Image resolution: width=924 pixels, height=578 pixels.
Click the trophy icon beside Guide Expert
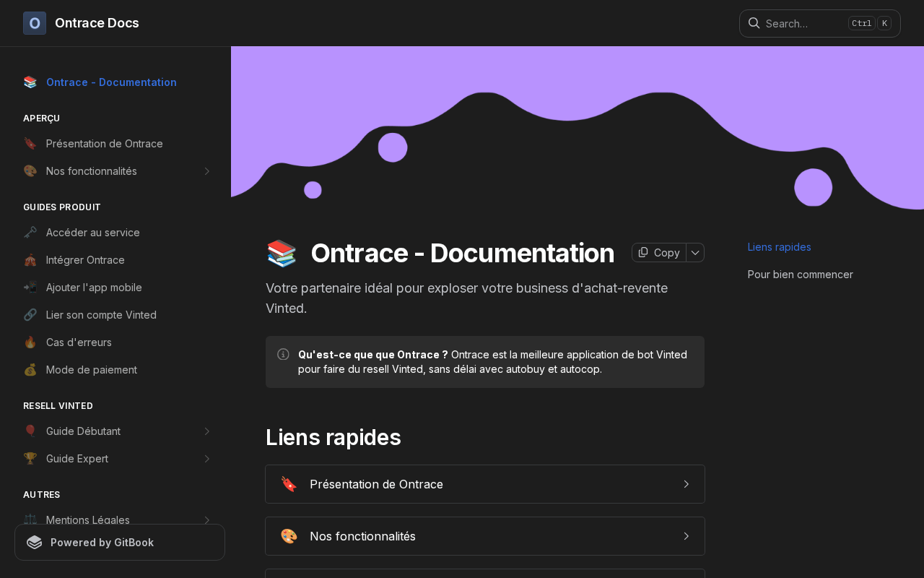[x=30, y=459]
